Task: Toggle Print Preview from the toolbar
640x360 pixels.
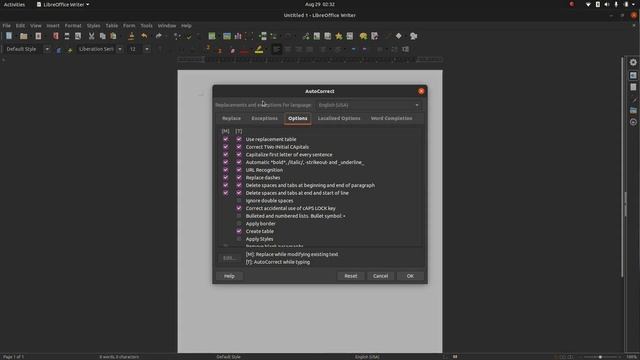Action: click(x=78, y=36)
